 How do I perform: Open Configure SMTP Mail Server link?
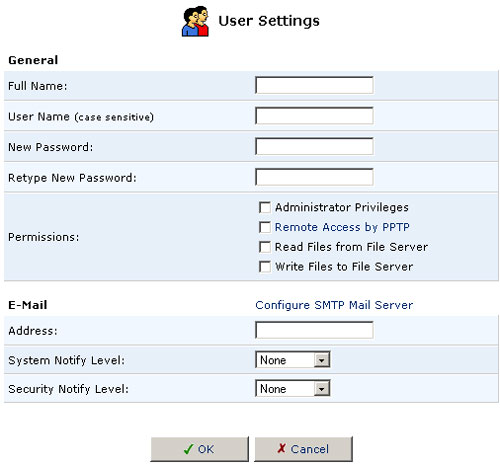[x=334, y=305]
